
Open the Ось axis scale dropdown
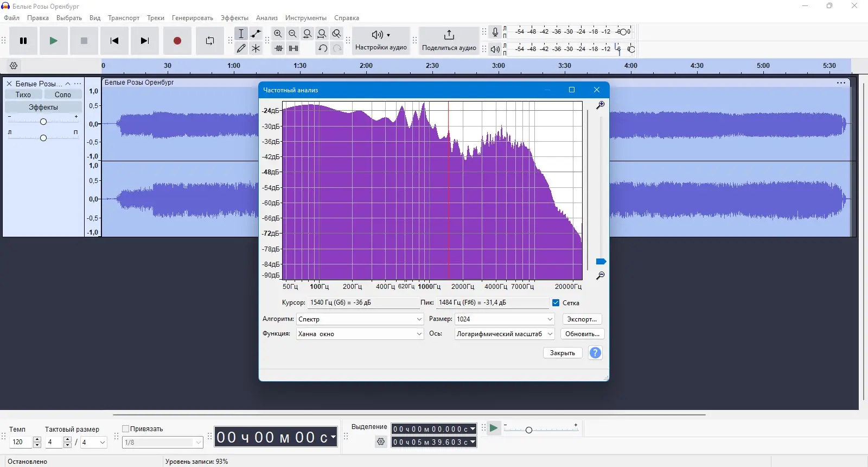click(505, 334)
